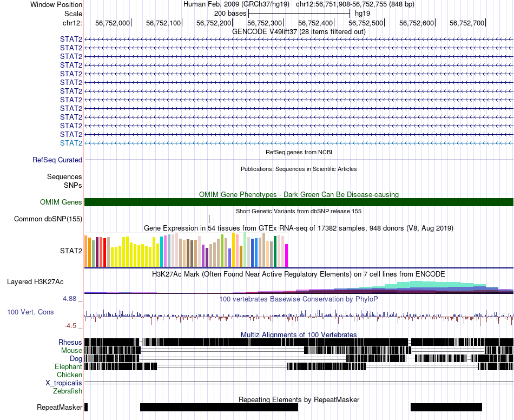Click Repeating Elements by RepeatMasker title

(x=299, y=399)
